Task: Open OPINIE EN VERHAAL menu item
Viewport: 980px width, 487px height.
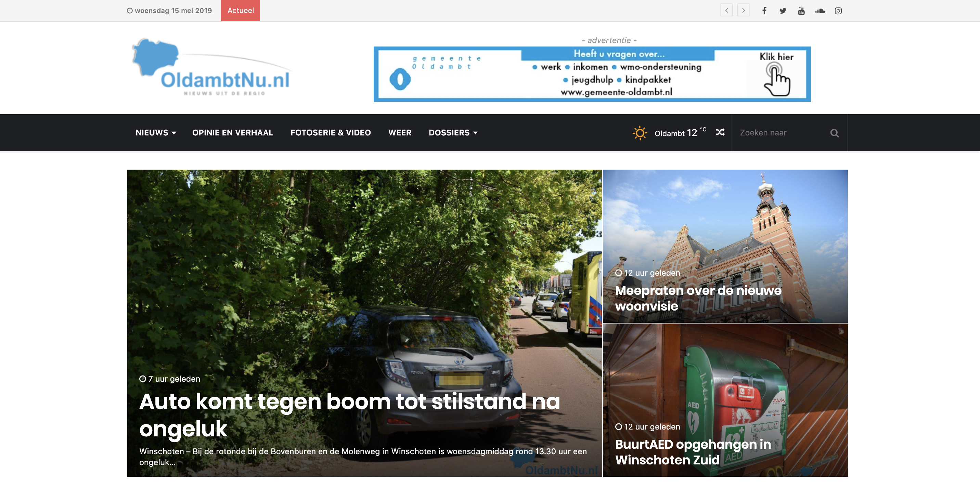Action: click(232, 133)
